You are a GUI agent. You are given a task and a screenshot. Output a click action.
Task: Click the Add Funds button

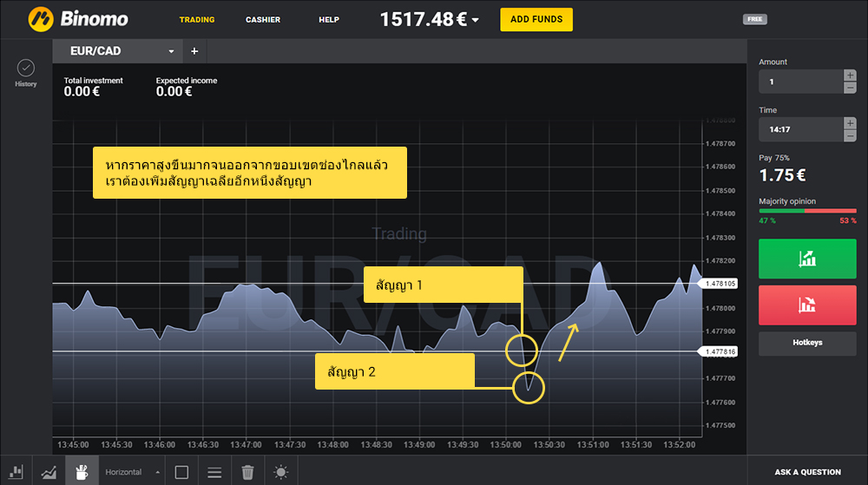point(536,19)
